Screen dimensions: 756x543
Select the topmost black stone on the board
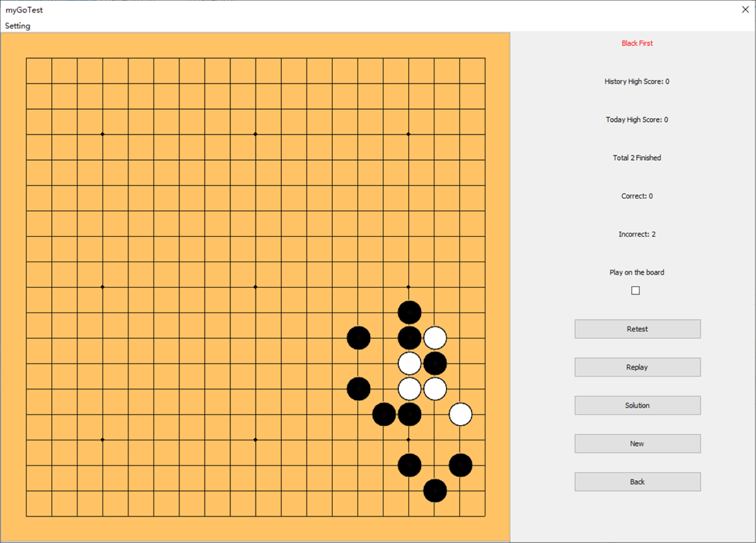tap(409, 313)
